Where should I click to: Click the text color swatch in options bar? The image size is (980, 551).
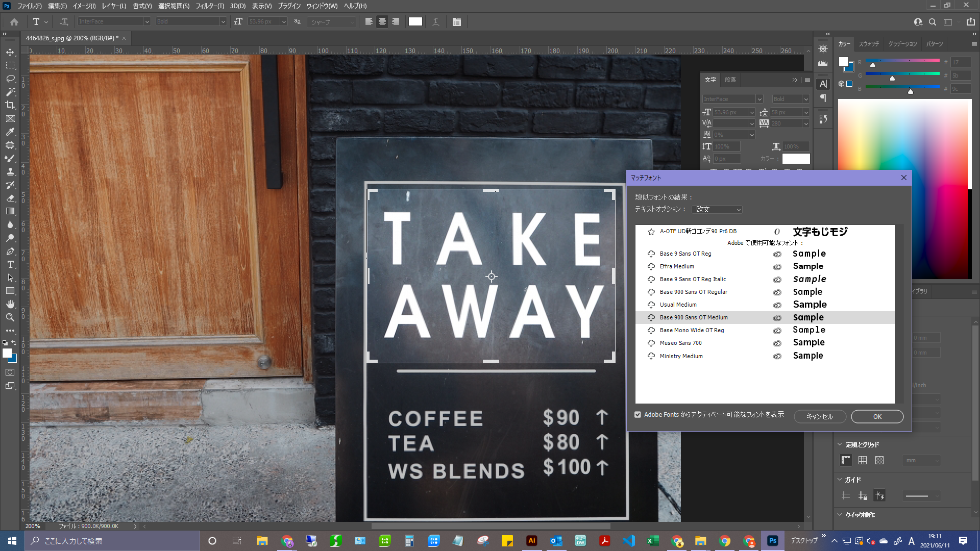pos(415,22)
